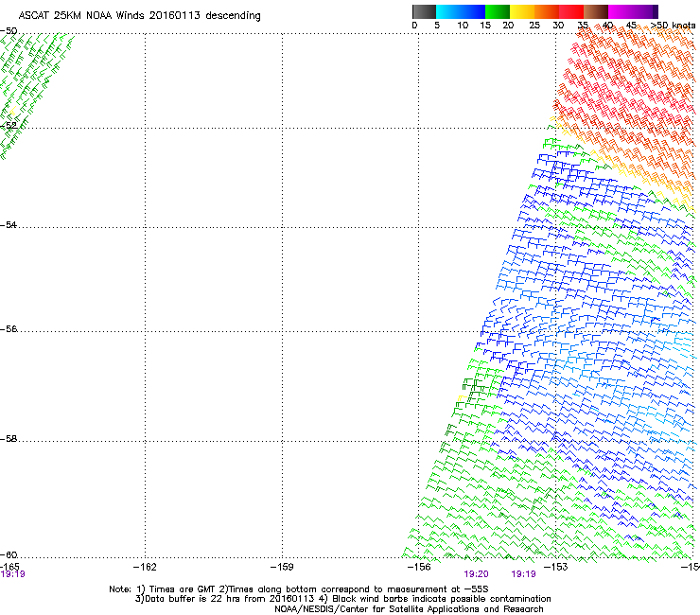Click the brown 35-40 knots swatch
Screen dimensions: 700x615
[596, 11]
